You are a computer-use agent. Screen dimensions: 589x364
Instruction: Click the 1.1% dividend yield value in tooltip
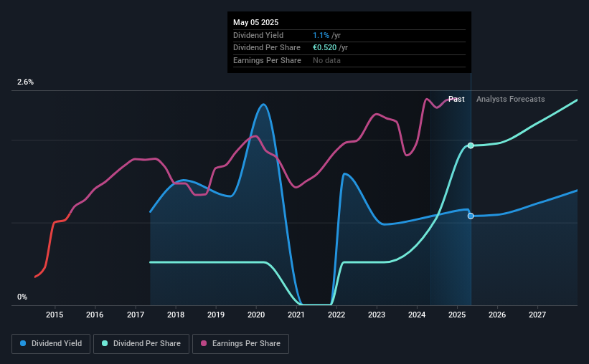pyautogui.click(x=321, y=35)
